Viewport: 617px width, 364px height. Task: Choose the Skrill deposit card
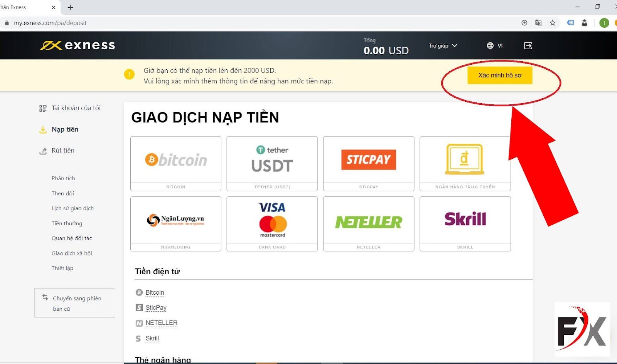coord(465,224)
